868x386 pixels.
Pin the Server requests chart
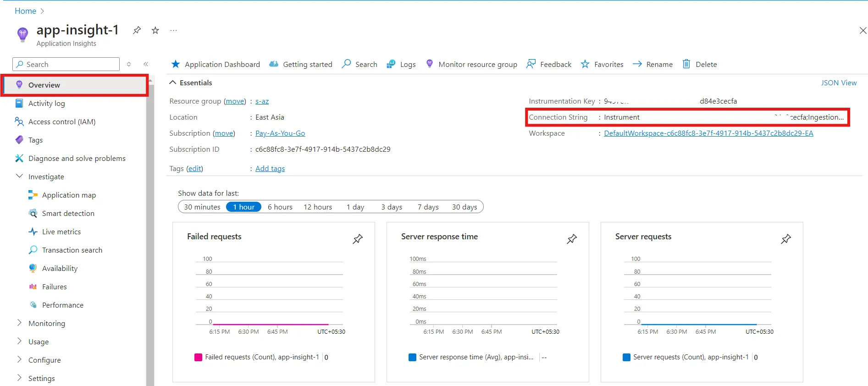pos(786,239)
